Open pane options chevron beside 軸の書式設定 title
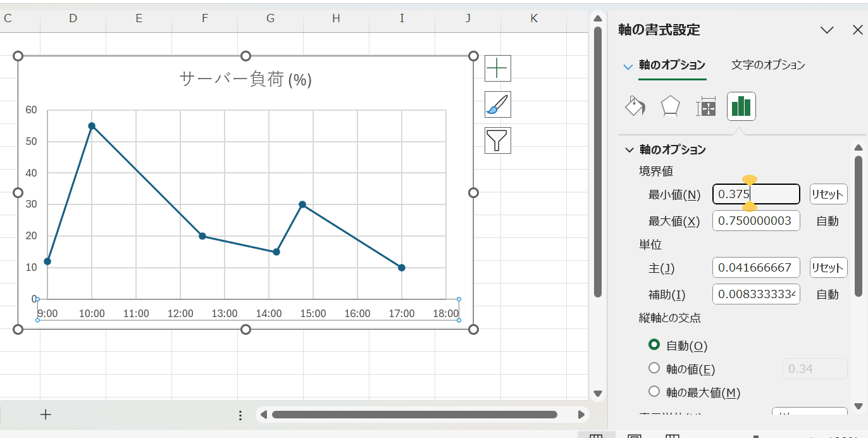Screen dimensions: 868x438 coord(827,30)
